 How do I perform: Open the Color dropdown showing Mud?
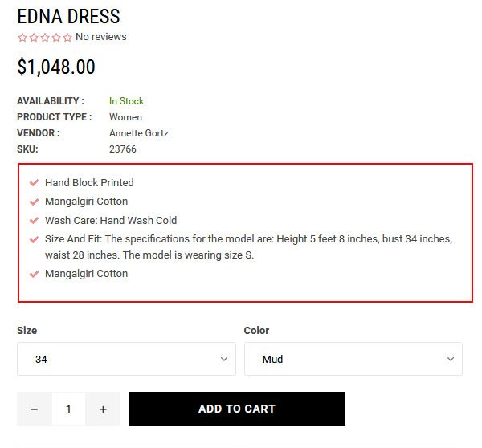(353, 359)
